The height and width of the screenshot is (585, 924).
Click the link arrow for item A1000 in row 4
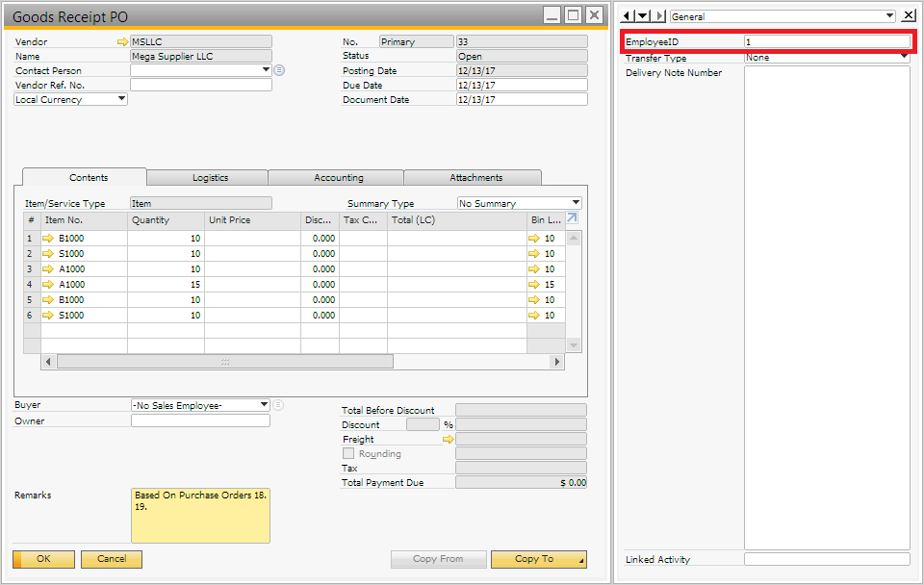point(48,285)
